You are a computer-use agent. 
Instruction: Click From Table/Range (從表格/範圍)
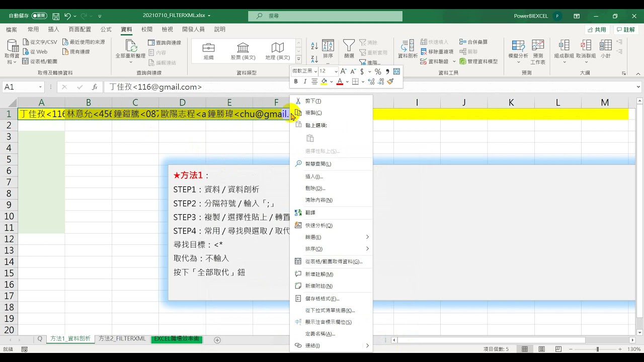click(x=40, y=61)
